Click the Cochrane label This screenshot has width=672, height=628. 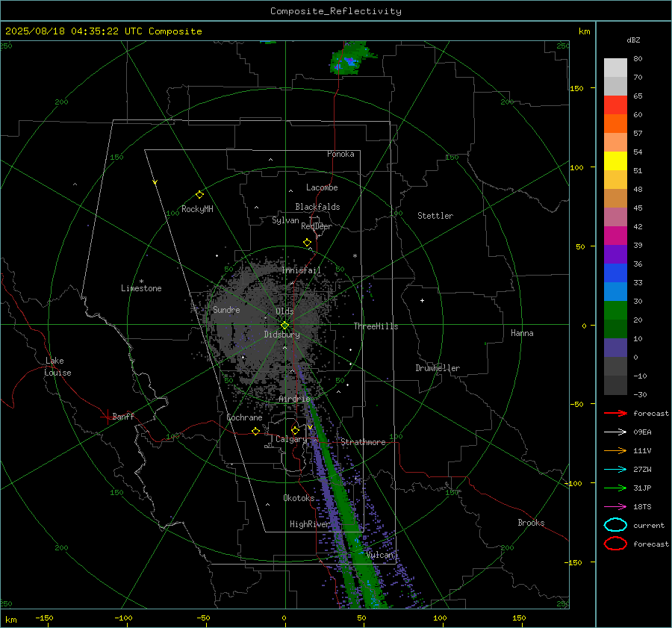pyautogui.click(x=244, y=417)
